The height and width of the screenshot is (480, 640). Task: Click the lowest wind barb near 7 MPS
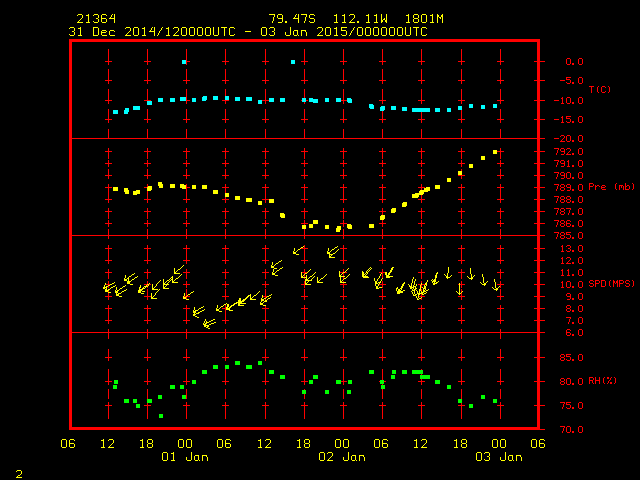(x=209, y=324)
